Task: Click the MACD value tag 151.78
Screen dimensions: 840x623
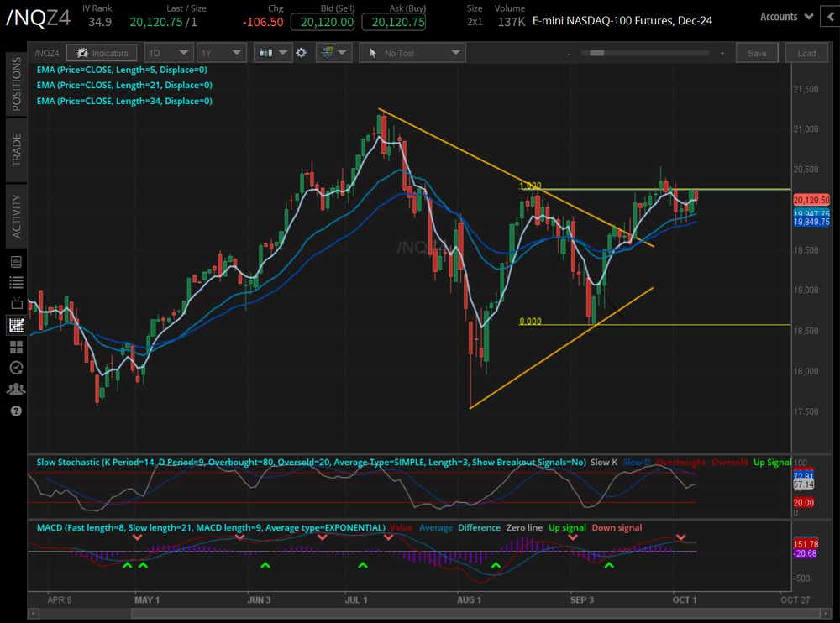Action: (x=806, y=544)
